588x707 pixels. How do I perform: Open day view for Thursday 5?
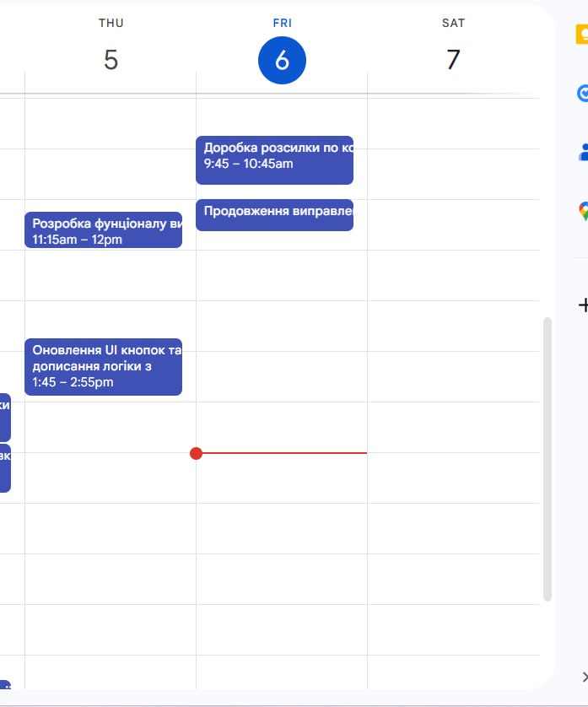[x=111, y=60]
